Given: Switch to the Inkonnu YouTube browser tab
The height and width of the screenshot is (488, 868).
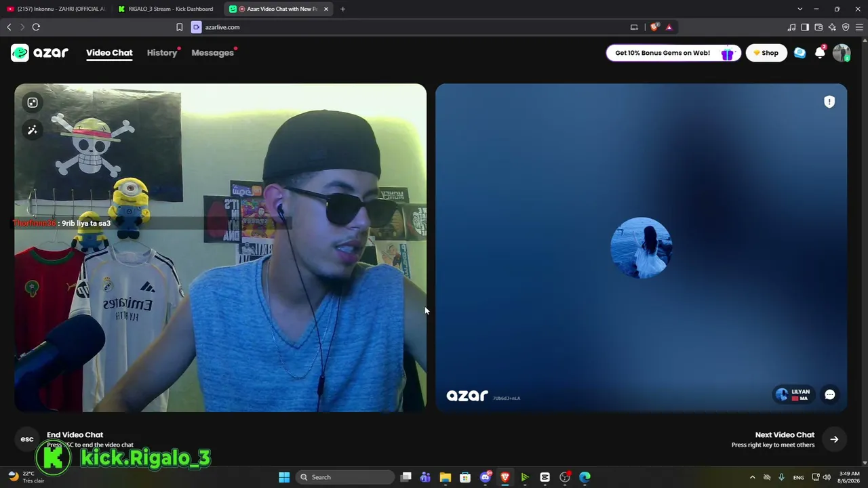Looking at the screenshot, I should (56, 9).
